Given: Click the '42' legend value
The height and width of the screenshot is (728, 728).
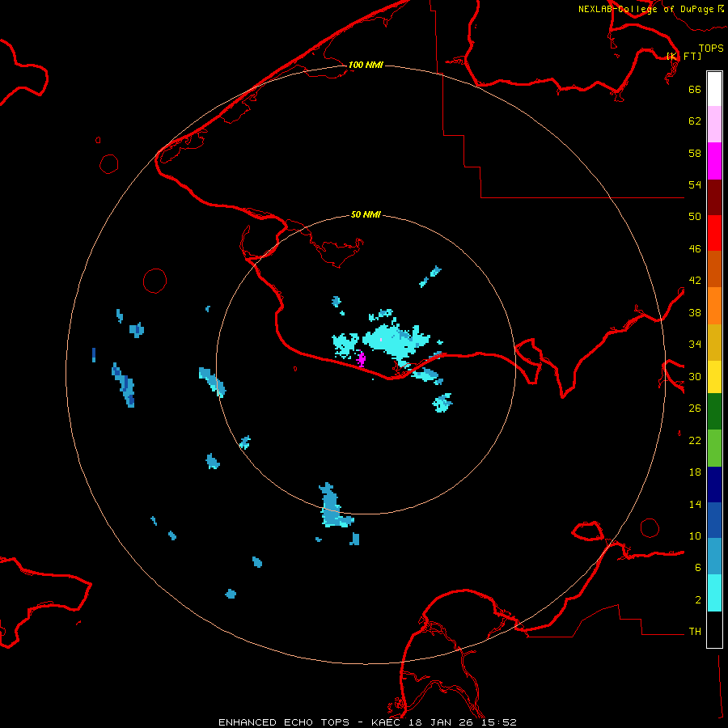Looking at the screenshot, I should pyautogui.click(x=695, y=281).
